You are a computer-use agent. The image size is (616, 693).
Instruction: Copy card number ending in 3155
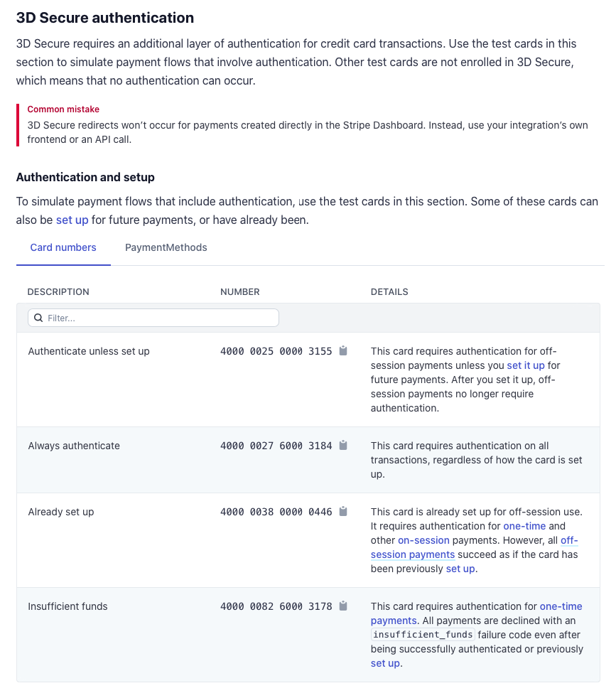(x=343, y=350)
